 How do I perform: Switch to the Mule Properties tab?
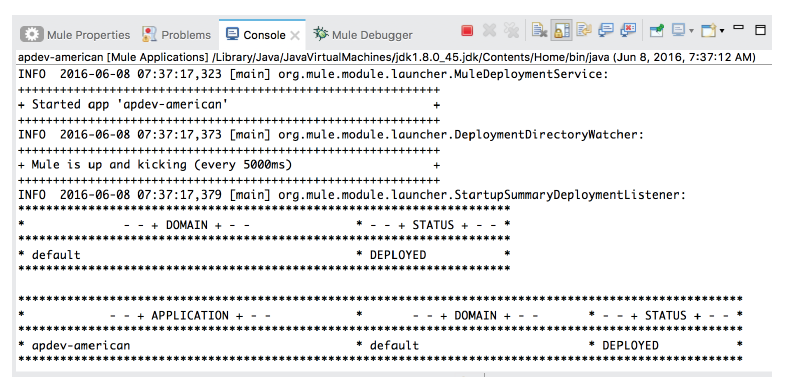point(75,35)
